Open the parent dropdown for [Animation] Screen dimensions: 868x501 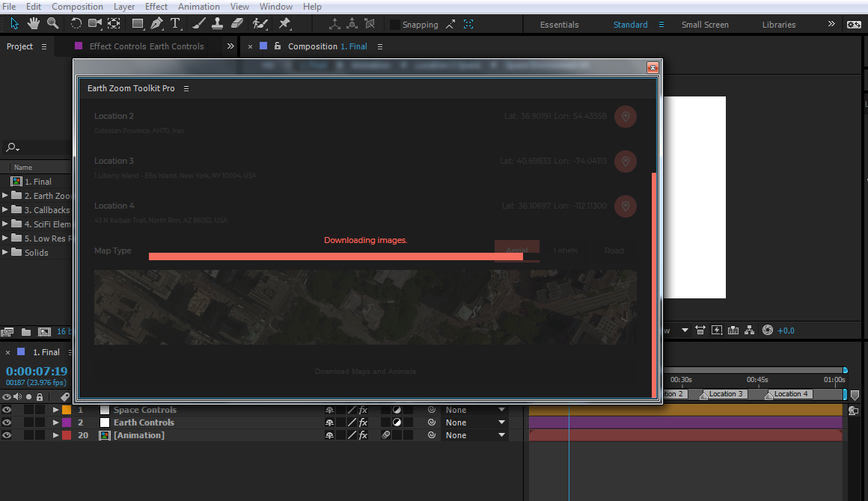[475, 435]
